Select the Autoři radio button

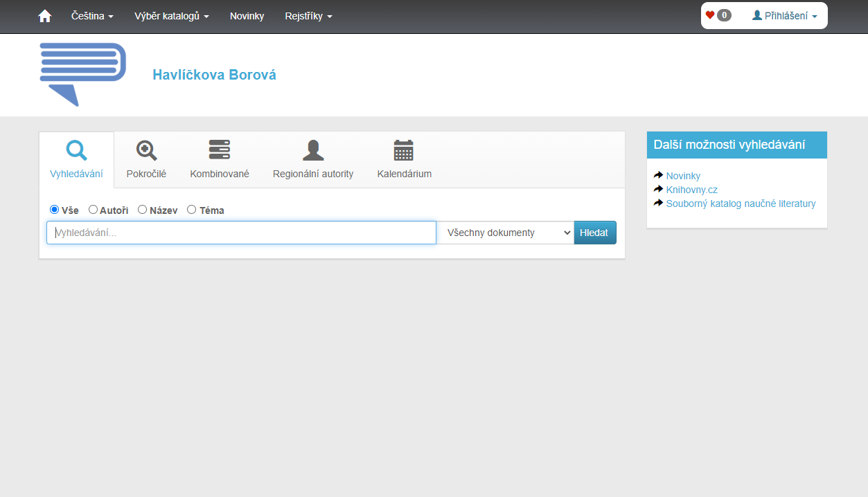(x=94, y=210)
